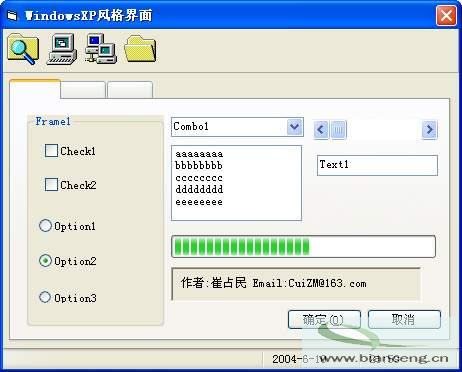Viewport: 462px width, 372px height.
Task: Click the horizontal scrollbar right arrow
Action: [430, 129]
